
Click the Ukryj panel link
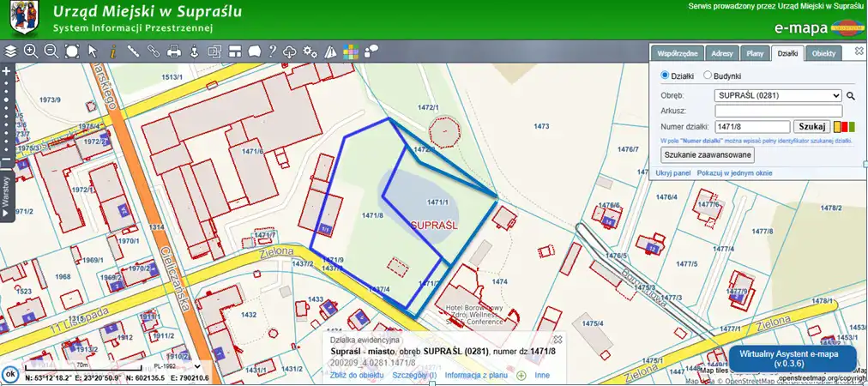pos(673,173)
